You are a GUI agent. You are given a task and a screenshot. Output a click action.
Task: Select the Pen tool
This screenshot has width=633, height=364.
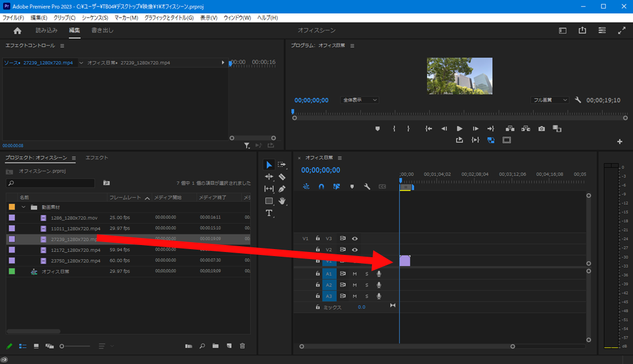282,188
